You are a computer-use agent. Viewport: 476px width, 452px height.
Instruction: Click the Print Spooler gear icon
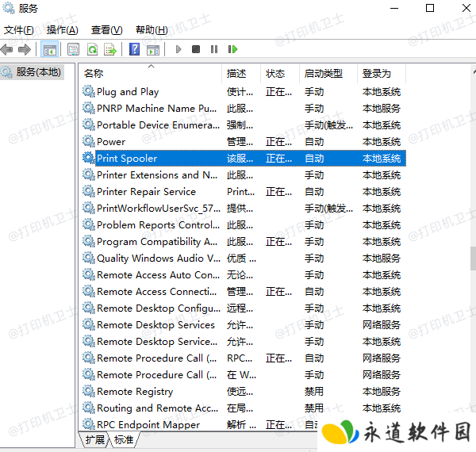89,158
